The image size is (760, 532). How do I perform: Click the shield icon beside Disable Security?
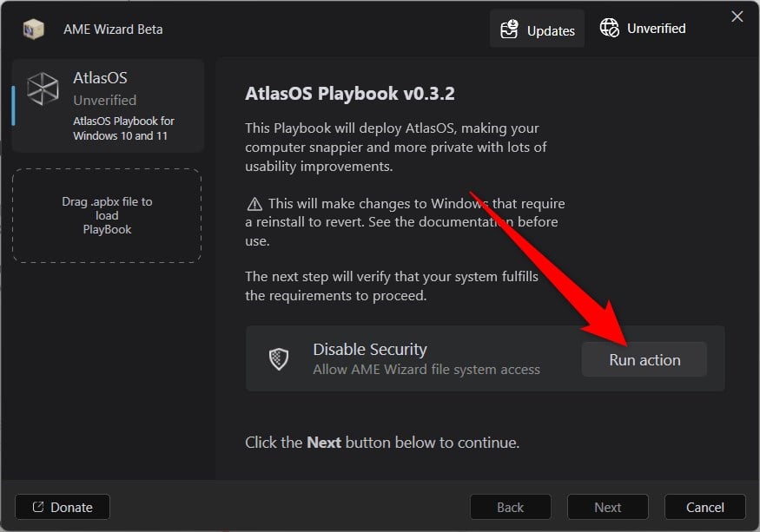pos(279,358)
